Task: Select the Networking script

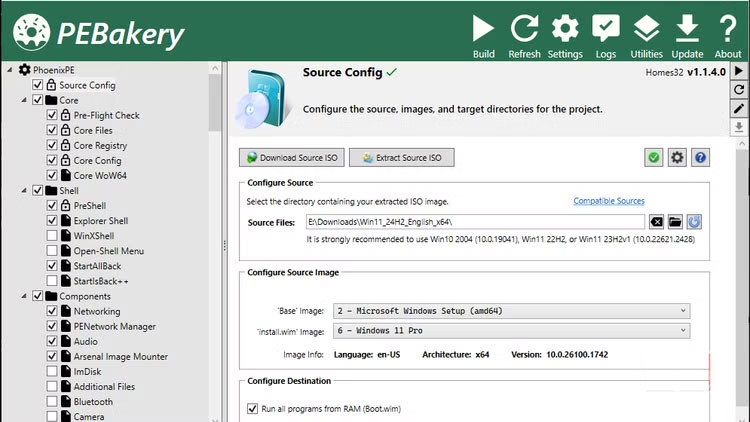Action: [97, 311]
